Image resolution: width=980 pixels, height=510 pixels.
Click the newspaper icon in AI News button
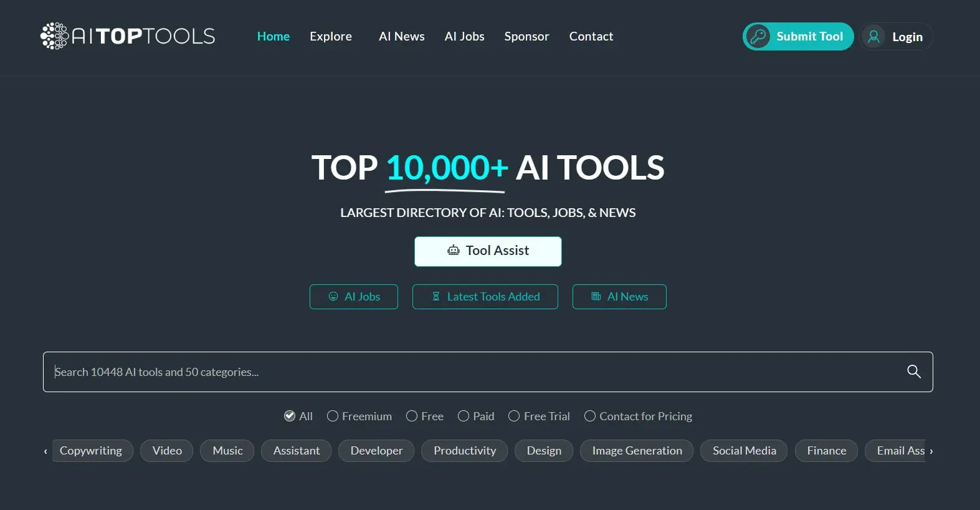(596, 296)
